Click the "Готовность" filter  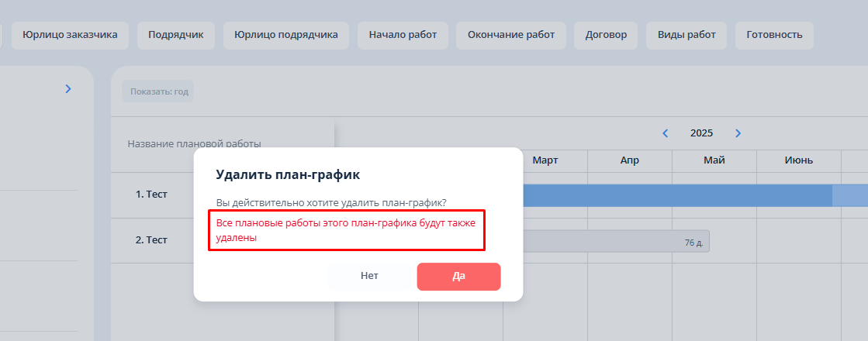774,35
